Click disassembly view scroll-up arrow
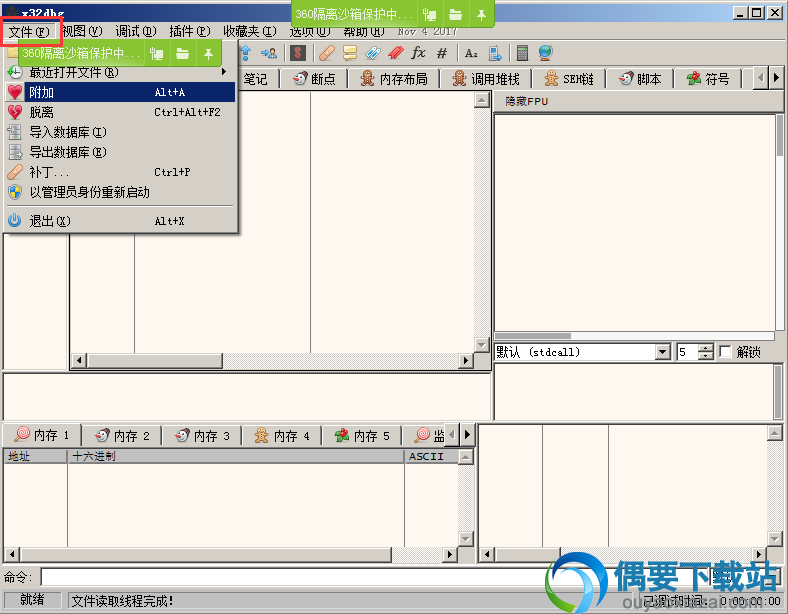Screen dimensions: 788x614 pos(482,100)
